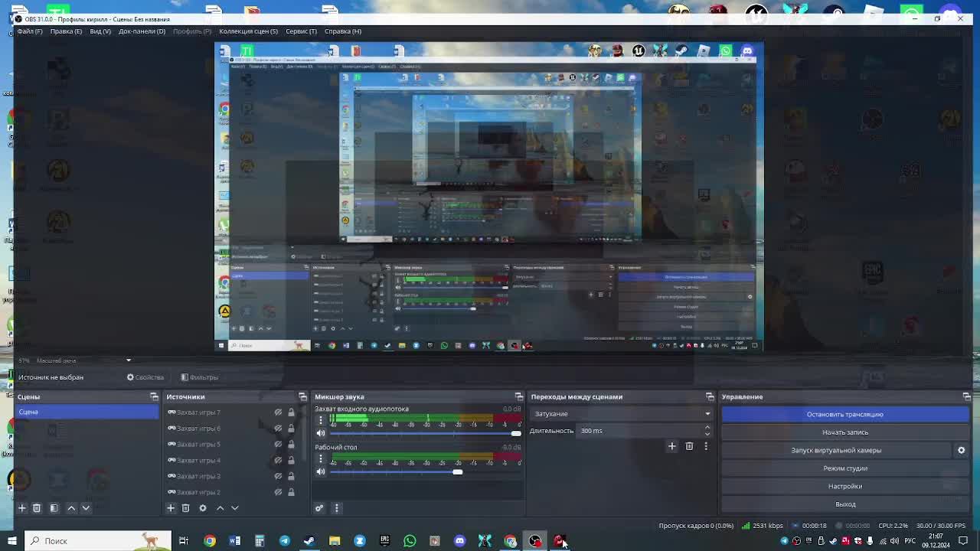
Task: Add a new source with plus icon
Action: click(x=171, y=508)
